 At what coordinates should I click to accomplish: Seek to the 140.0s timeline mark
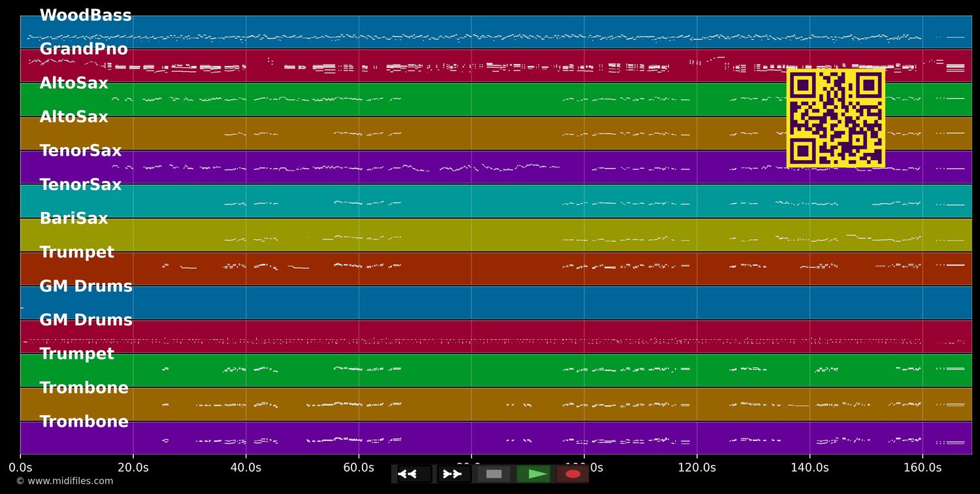(x=809, y=468)
